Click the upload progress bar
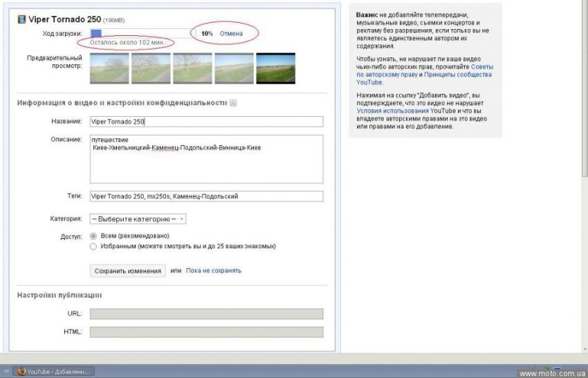Viewport: 588px width, 378px height. pos(143,33)
